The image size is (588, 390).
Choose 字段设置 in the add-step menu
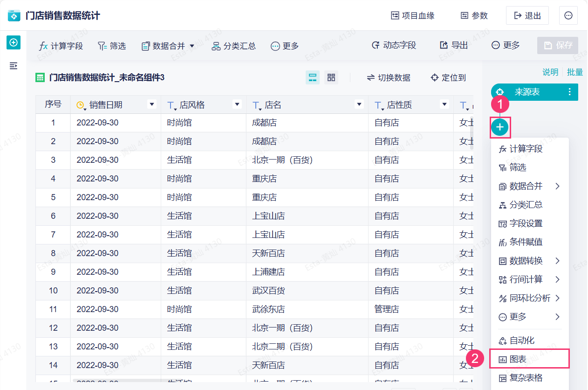[x=529, y=223]
